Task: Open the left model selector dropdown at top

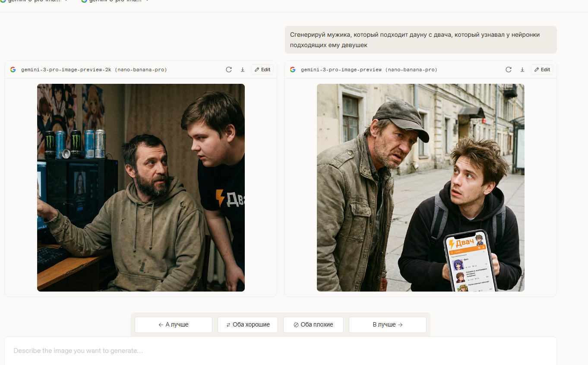Action: pyautogui.click(x=34, y=1)
